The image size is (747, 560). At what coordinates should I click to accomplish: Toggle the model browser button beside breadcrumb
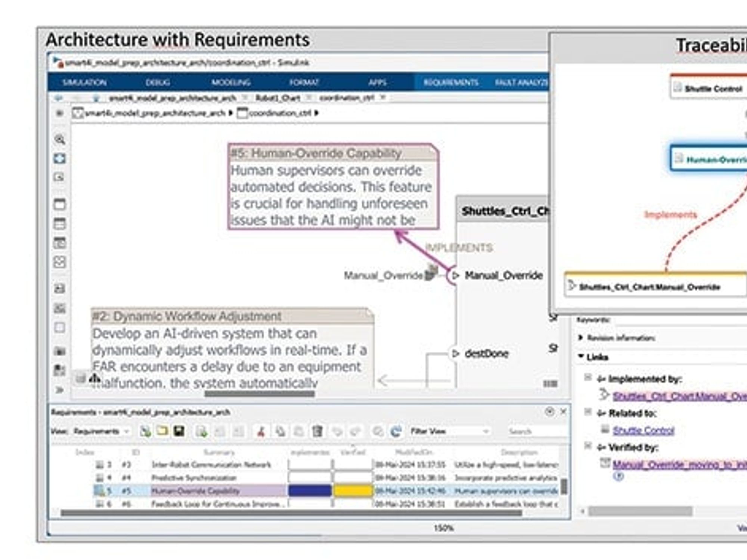(x=59, y=113)
